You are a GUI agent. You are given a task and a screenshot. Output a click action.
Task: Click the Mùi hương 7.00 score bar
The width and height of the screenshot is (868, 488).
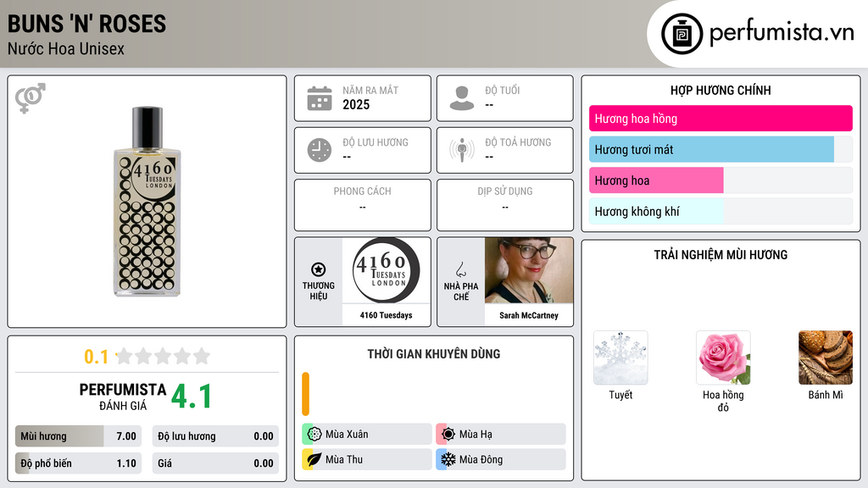coord(78,436)
